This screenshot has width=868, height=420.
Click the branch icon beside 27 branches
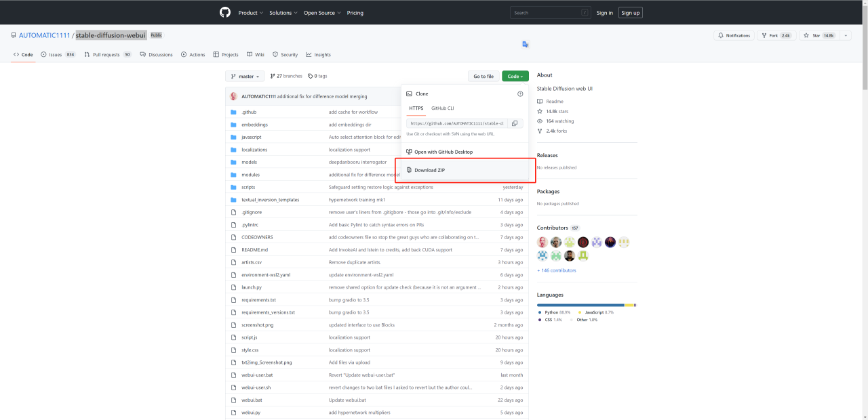click(x=272, y=77)
